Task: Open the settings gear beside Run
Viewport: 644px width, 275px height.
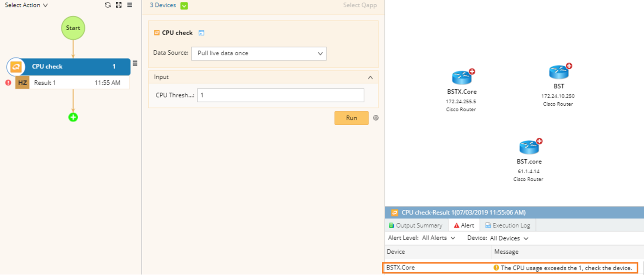Action: [x=376, y=118]
